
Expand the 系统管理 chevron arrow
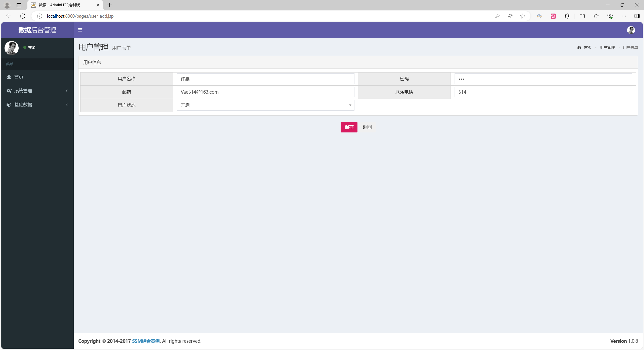(x=67, y=91)
